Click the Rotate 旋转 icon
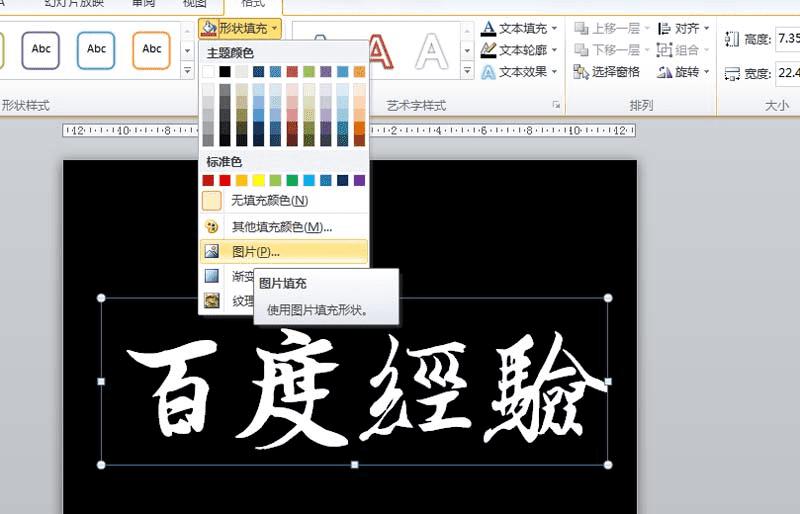The height and width of the screenshot is (514, 800). [664, 72]
